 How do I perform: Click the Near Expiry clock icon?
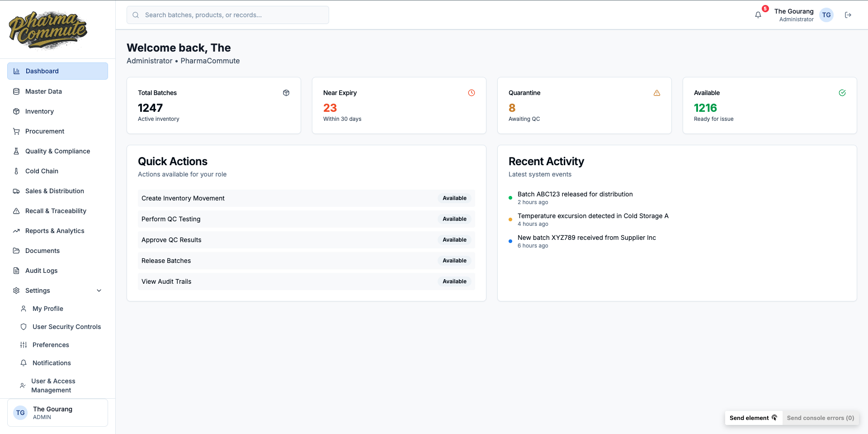(x=472, y=93)
